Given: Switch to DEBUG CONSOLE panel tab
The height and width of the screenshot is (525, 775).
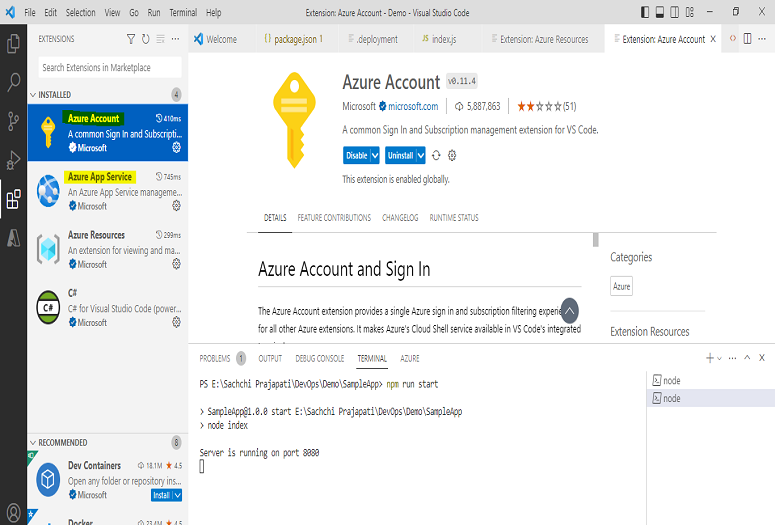Looking at the screenshot, I should [x=320, y=358].
